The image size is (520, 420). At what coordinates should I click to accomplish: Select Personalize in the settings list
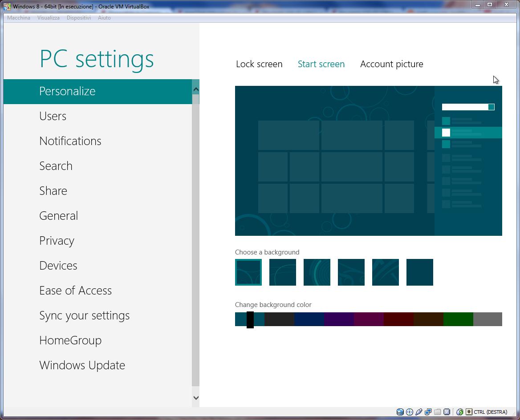click(x=98, y=92)
